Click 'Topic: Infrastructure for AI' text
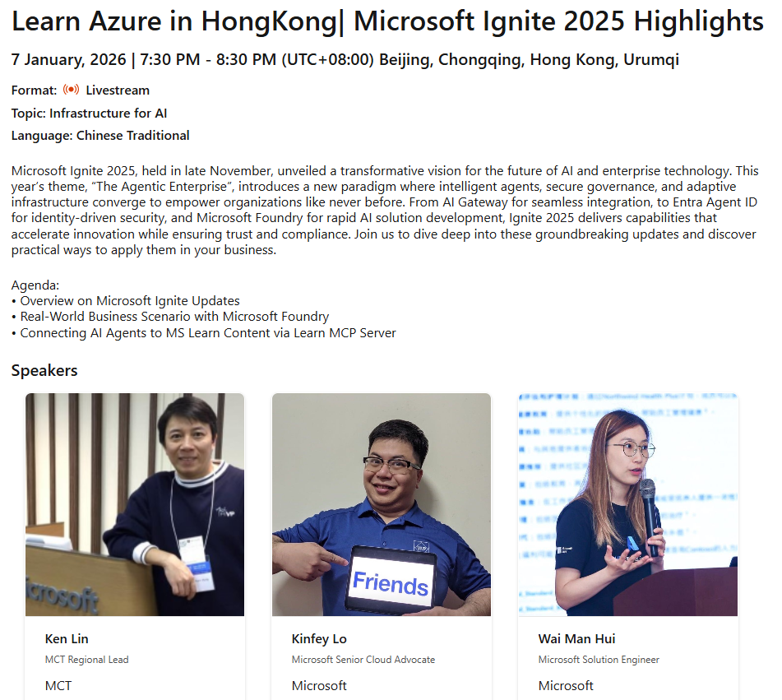 click(x=90, y=114)
